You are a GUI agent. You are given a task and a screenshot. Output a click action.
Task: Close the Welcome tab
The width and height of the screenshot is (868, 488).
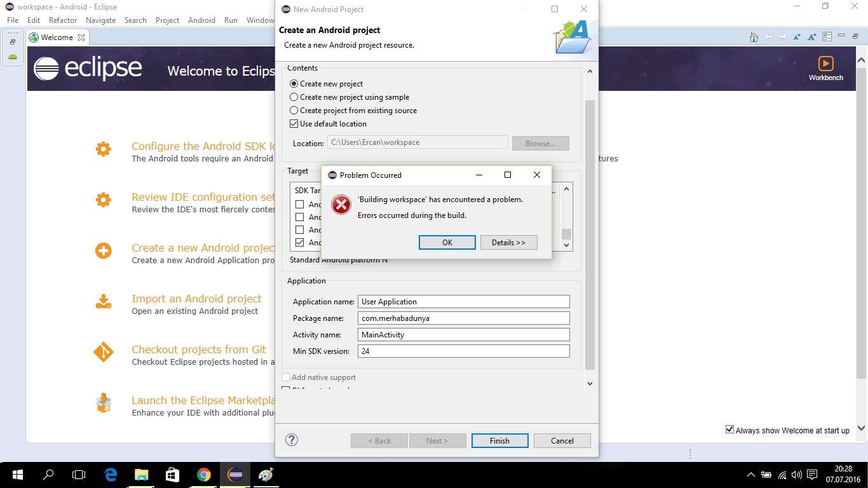(x=81, y=37)
